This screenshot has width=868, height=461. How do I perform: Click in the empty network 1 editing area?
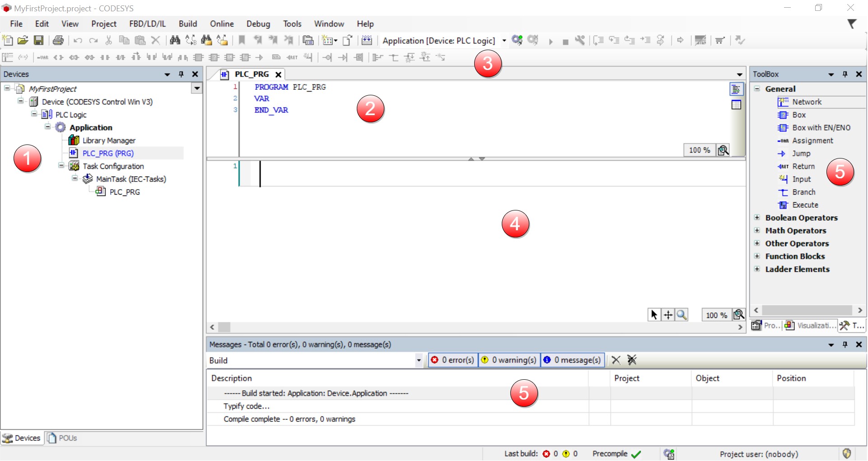click(x=452, y=174)
